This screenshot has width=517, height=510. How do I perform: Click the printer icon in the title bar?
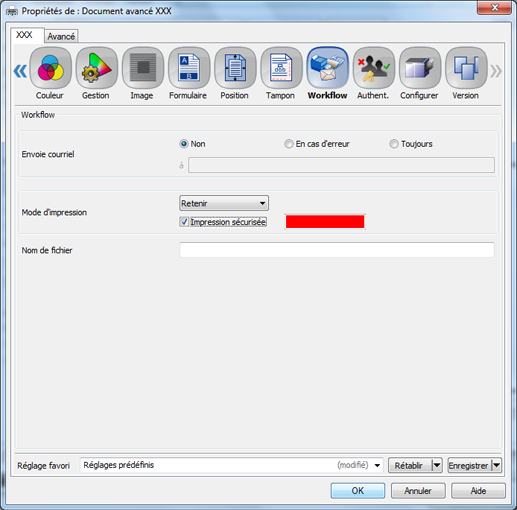tap(12, 11)
